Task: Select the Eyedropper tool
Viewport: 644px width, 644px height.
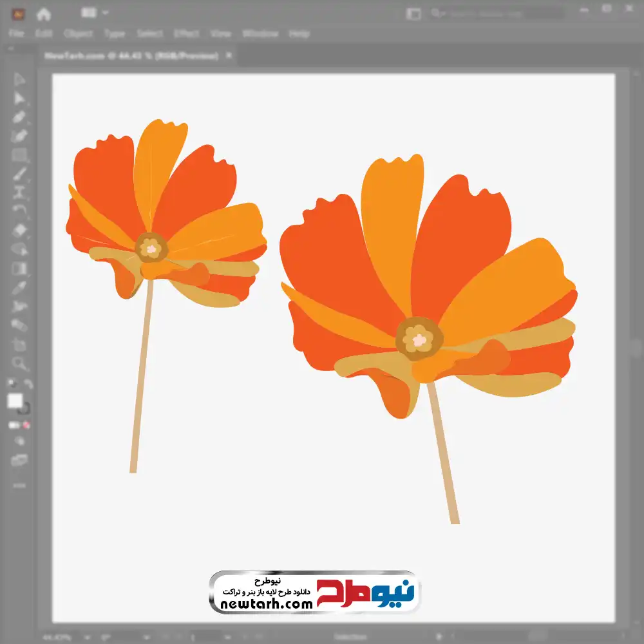Action: 19,287
